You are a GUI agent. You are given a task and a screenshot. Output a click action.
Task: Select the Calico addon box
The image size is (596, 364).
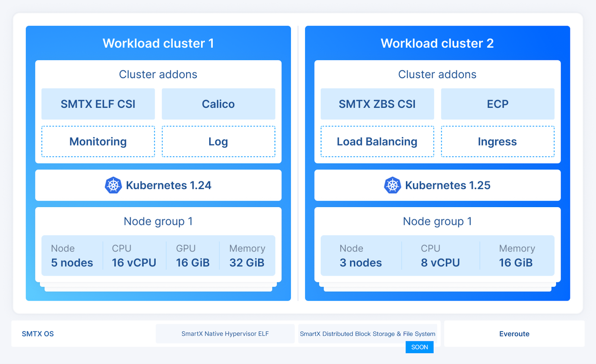[x=218, y=104]
